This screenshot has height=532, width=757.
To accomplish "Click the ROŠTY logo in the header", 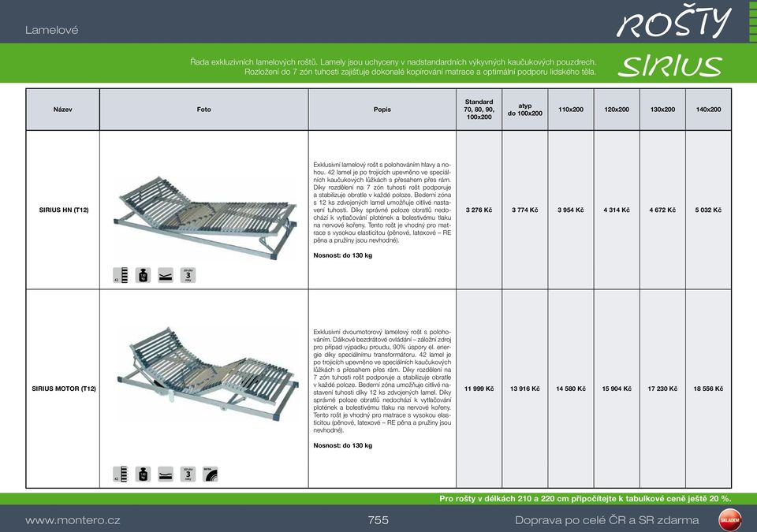I will [673, 23].
